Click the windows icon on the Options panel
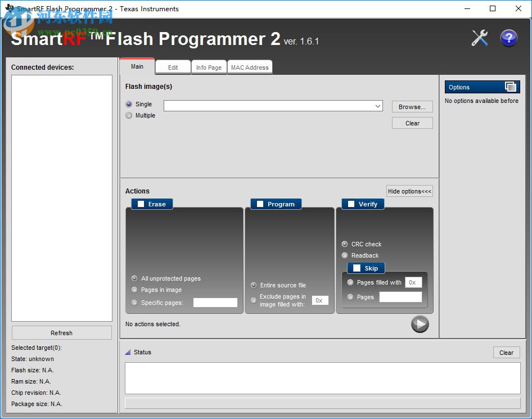The image size is (532, 419). pyautogui.click(x=511, y=87)
